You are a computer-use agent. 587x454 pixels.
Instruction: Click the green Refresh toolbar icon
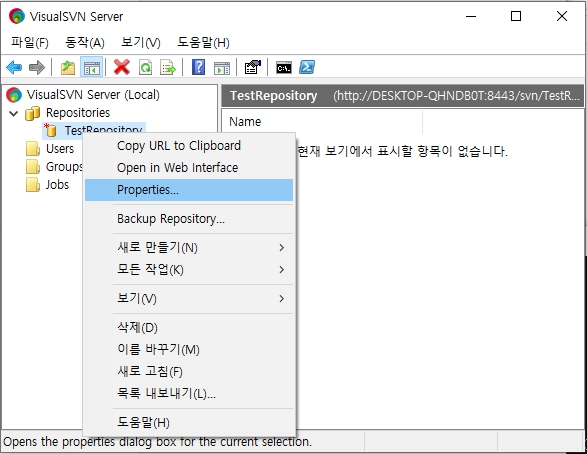click(145, 67)
